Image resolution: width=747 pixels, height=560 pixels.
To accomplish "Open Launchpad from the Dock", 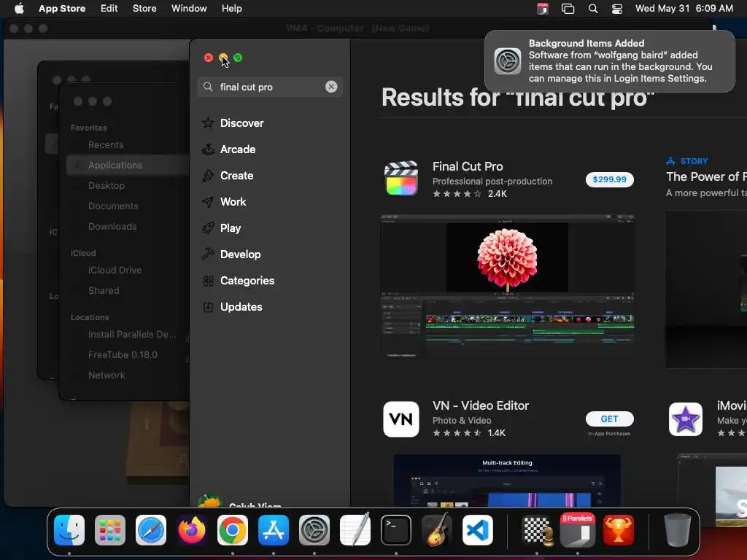I will click(110, 529).
